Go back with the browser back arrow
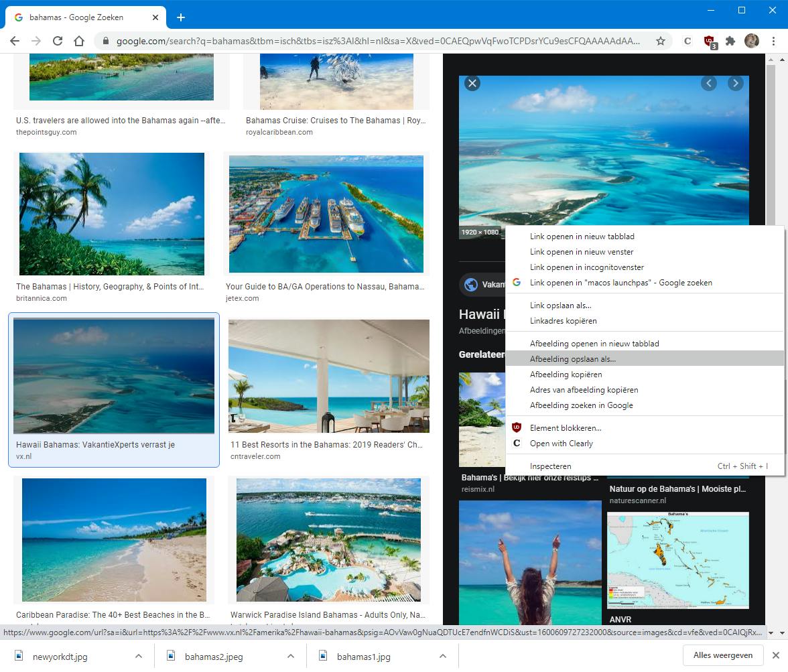The width and height of the screenshot is (788, 672). (15, 42)
